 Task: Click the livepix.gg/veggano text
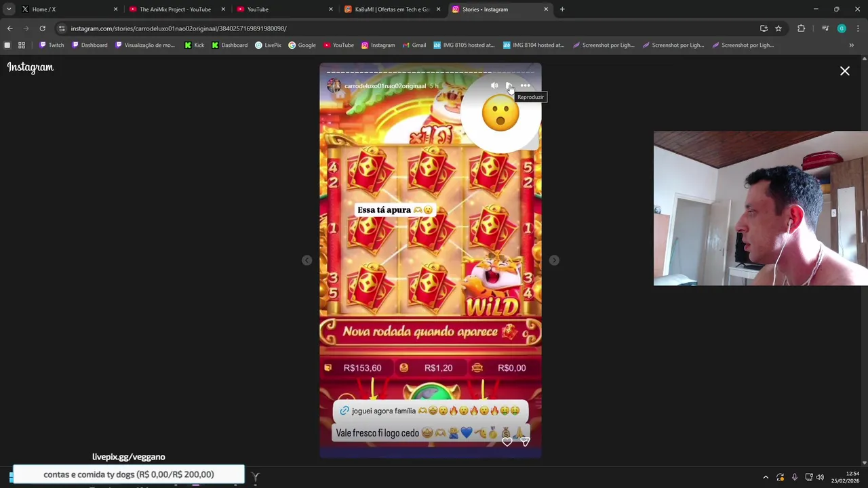coord(129,457)
